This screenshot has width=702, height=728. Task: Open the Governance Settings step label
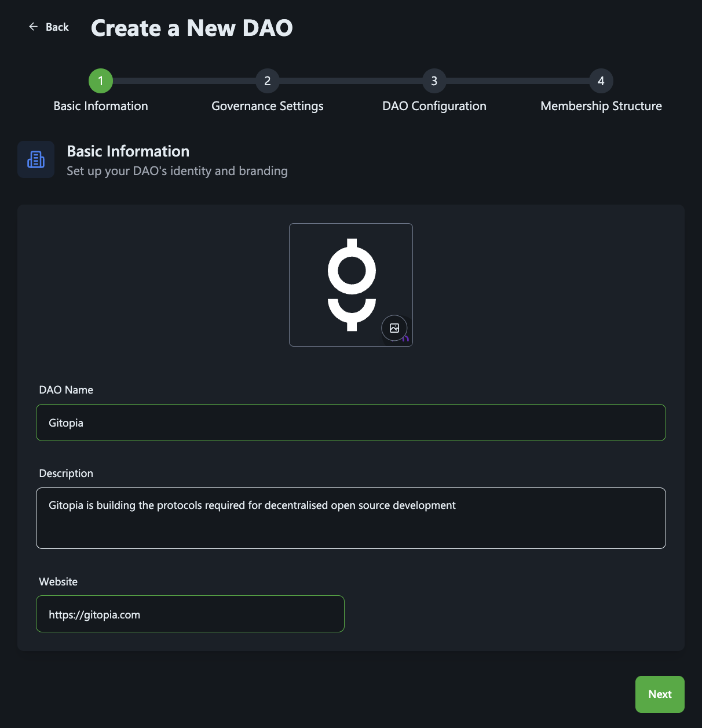point(268,106)
